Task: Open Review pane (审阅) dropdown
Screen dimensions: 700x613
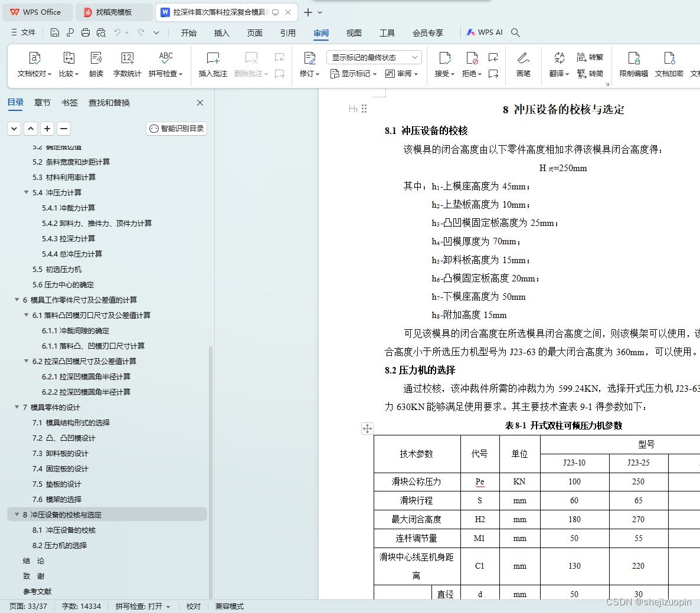Action: 401,74
